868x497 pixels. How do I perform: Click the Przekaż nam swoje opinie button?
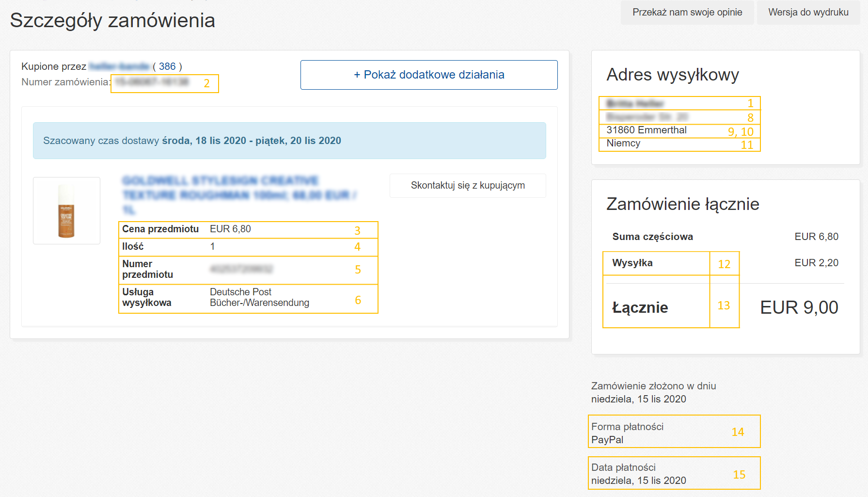pyautogui.click(x=687, y=13)
